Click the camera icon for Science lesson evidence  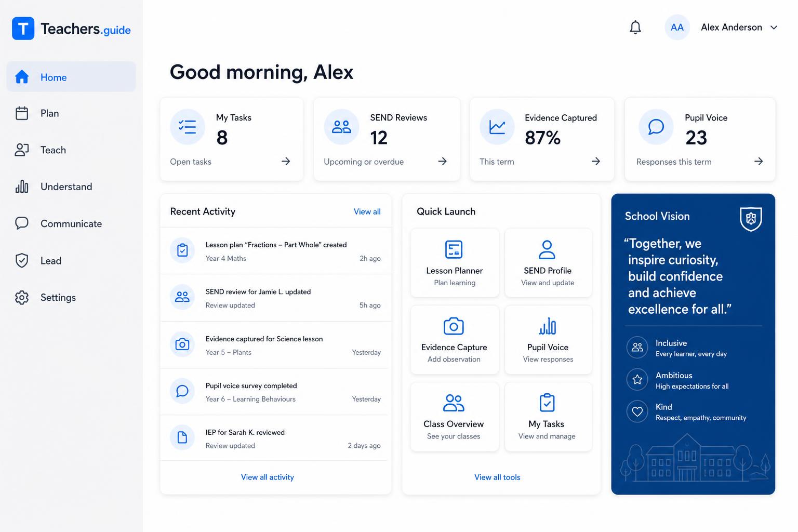coord(182,344)
